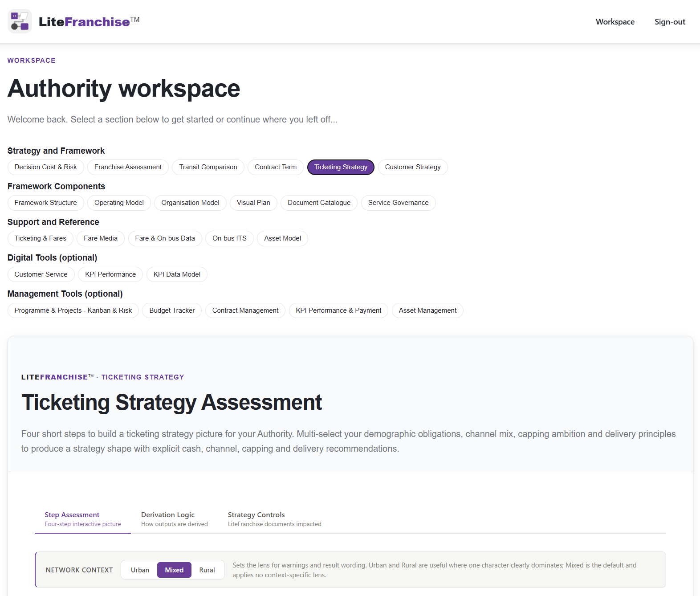This screenshot has height=596, width=700.
Task: Click the "Ticketing Strategy Assessment" heading
Action: pos(171,402)
